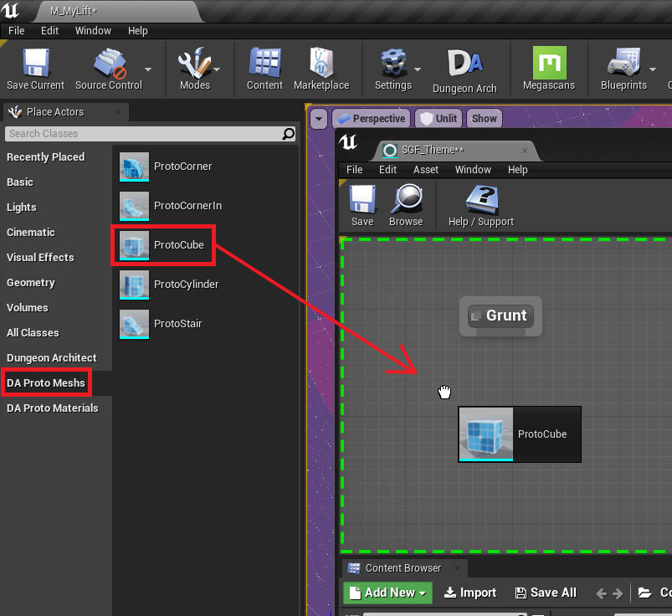Open Window menu in SGF_Theme window
The image size is (672, 616).
(x=473, y=170)
